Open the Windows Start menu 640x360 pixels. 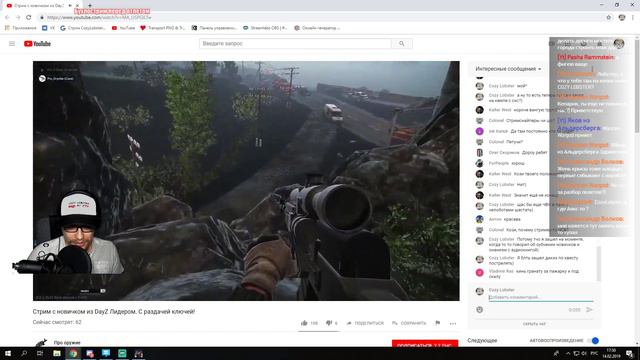click(8, 353)
